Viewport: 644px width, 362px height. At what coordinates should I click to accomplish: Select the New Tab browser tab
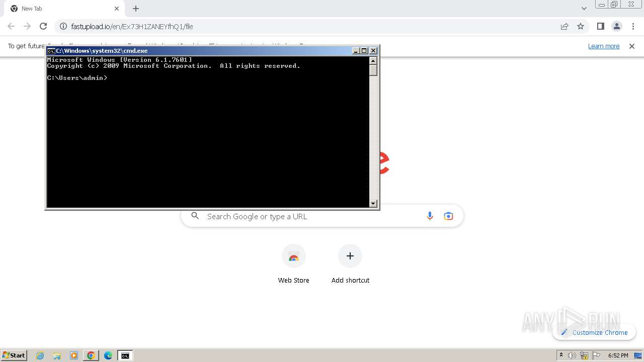tap(64, 9)
